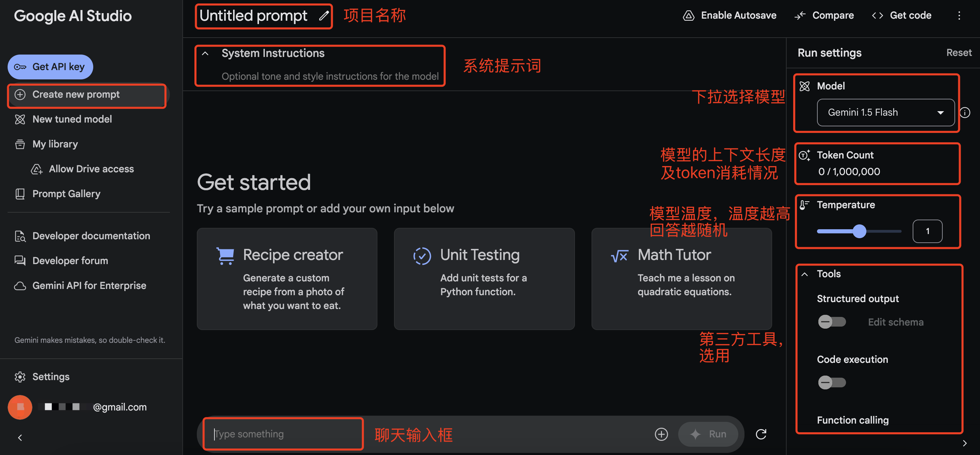This screenshot has width=980, height=455.
Task: Open My library in the sidebar
Action: [55, 144]
